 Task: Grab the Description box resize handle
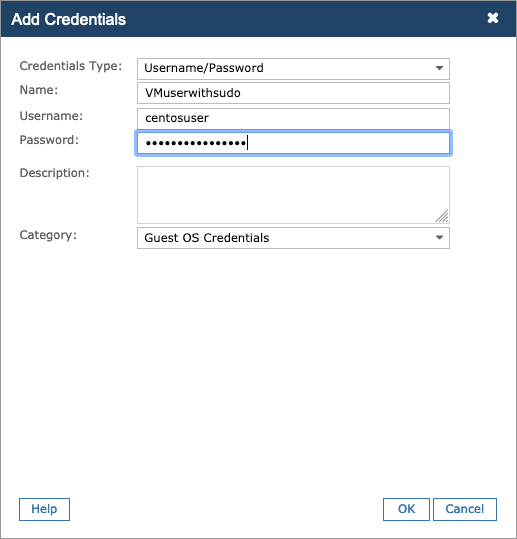[442, 217]
